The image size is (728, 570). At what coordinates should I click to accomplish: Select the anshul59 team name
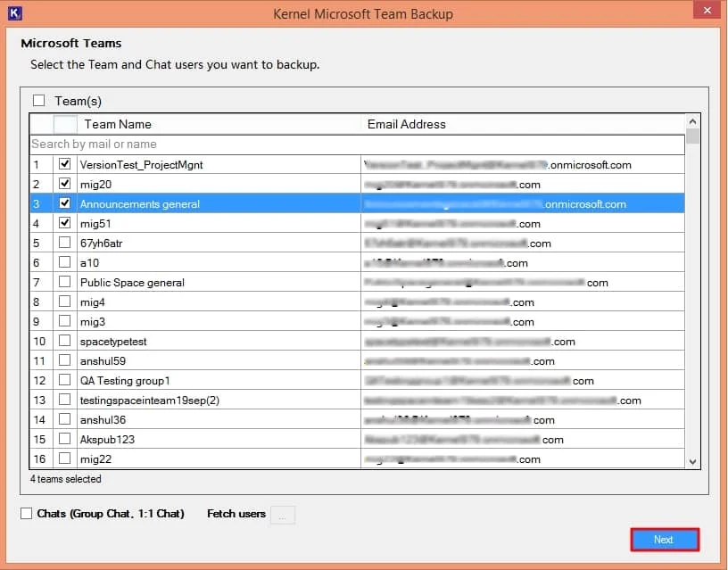[103, 361]
